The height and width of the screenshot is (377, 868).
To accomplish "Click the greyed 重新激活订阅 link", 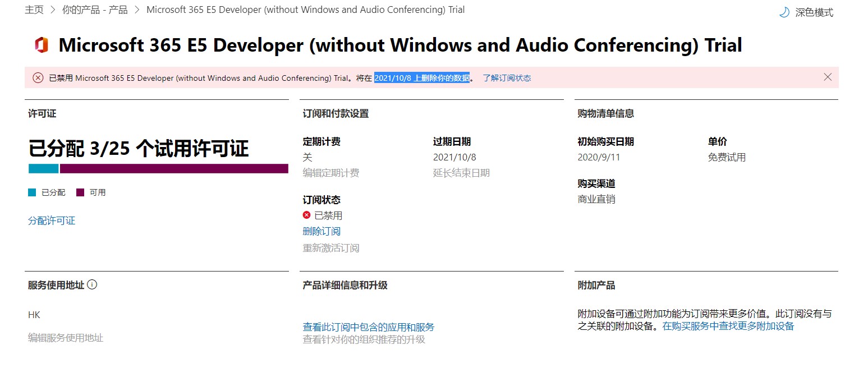I will pyautogui.click(x=331, y=248).
